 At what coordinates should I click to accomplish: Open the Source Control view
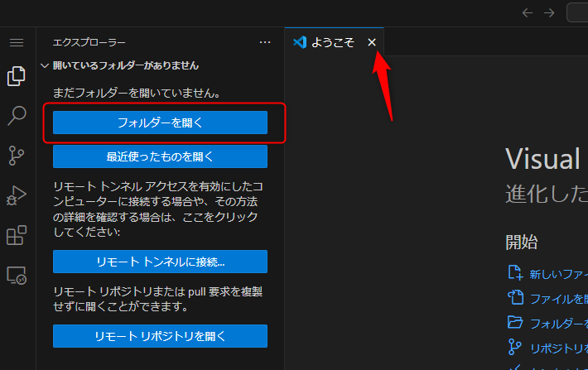coord(17,156)
